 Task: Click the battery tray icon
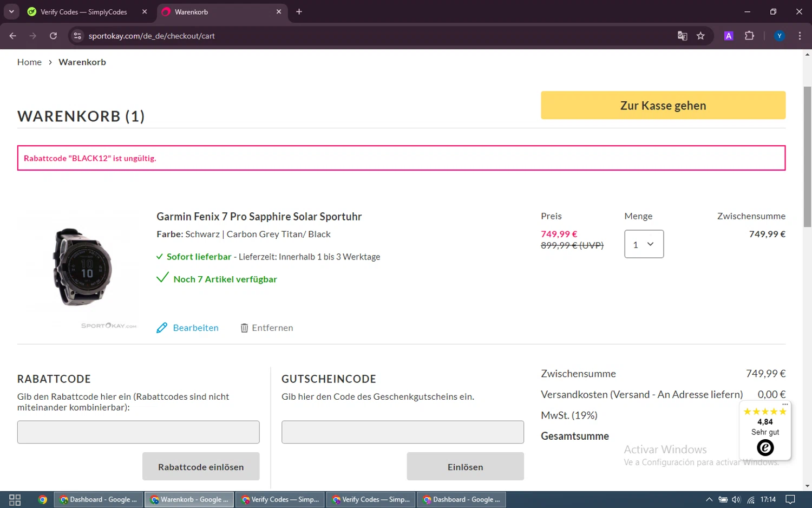tap(723, 499)
